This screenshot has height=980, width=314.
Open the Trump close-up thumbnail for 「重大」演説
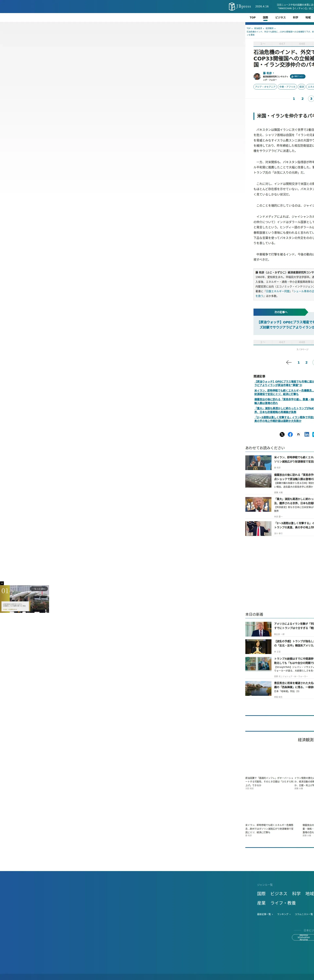(258, 505)
